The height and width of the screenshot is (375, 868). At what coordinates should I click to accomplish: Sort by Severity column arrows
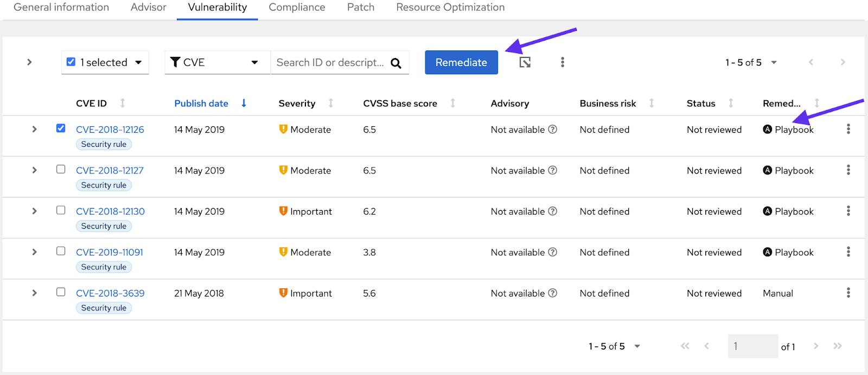coord(330,103)
